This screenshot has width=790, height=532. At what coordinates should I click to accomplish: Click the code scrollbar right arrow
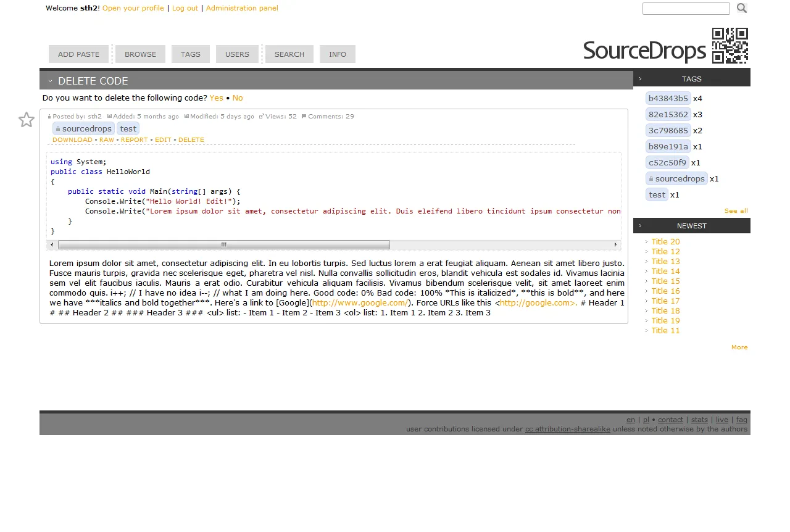615,245
